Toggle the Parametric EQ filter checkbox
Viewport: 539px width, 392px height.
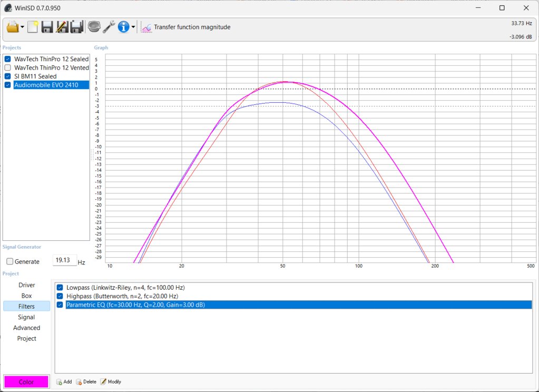(x=60, y=305)
